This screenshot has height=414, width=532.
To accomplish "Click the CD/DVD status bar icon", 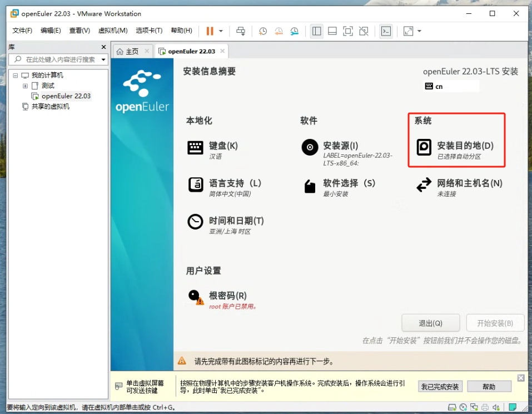I will click(x=463, y=407).
